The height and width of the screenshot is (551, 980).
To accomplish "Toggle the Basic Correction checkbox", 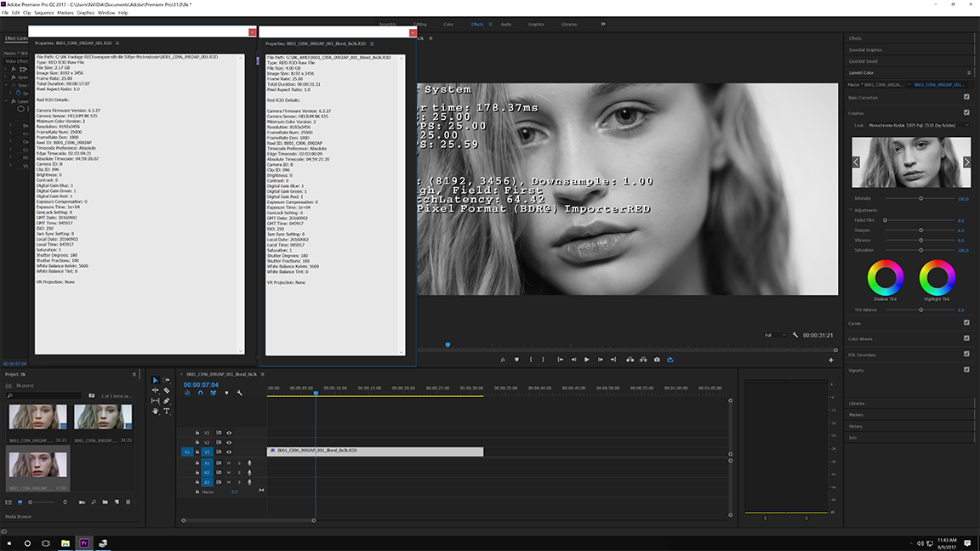I will click(966, 98).
